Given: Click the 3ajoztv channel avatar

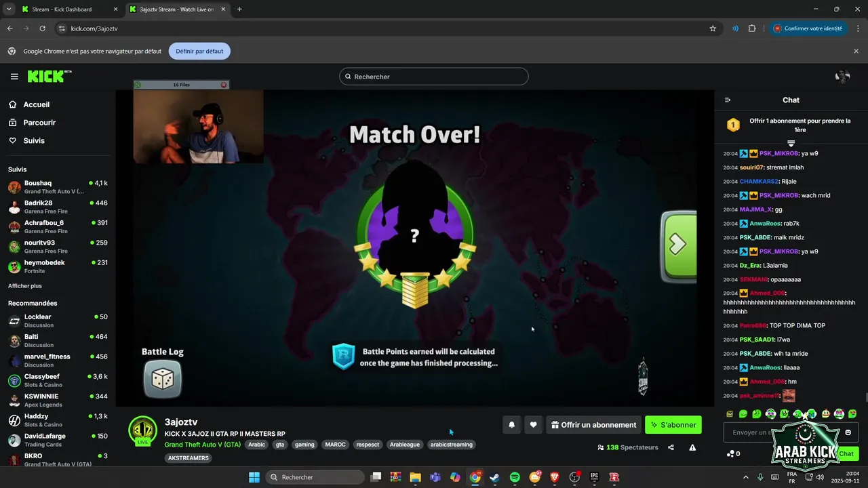Looking at the screenshot, I should click(143, 431).
